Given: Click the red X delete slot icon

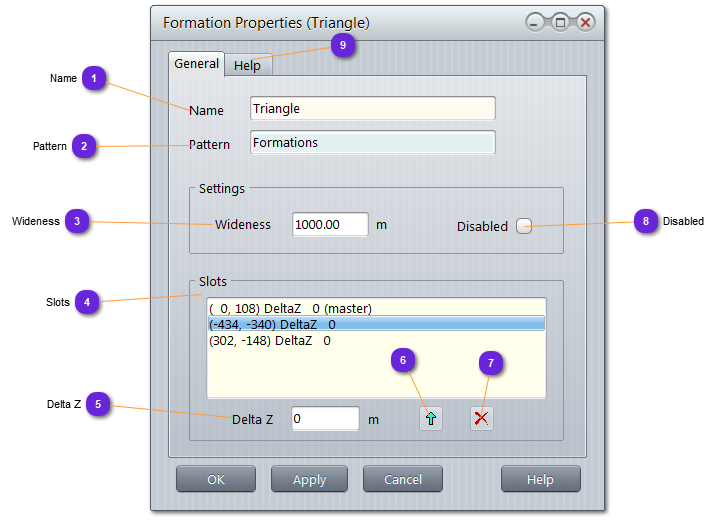Looking at the screenshot, I should pyautogui.click(x=482, y=419).
